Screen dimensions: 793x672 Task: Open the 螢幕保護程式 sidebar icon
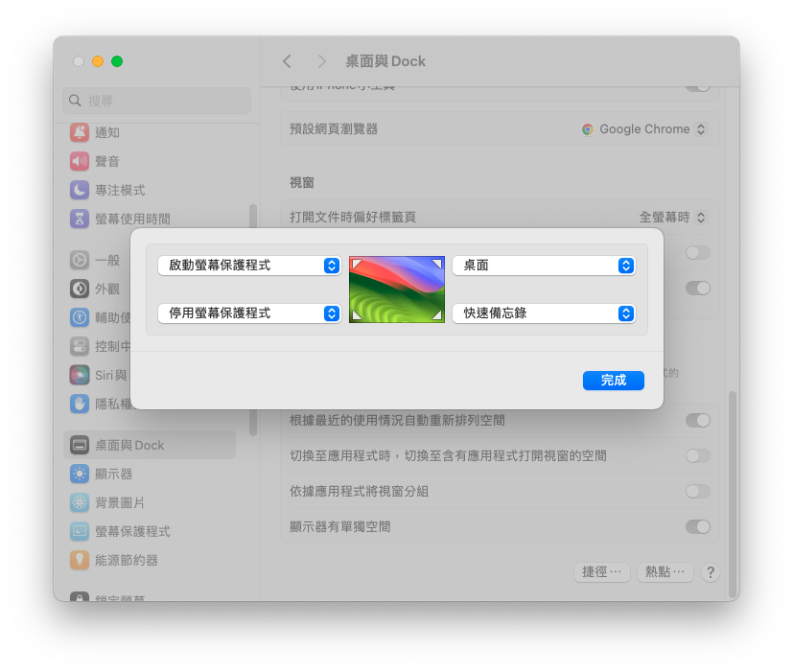(x=80, y=531)
